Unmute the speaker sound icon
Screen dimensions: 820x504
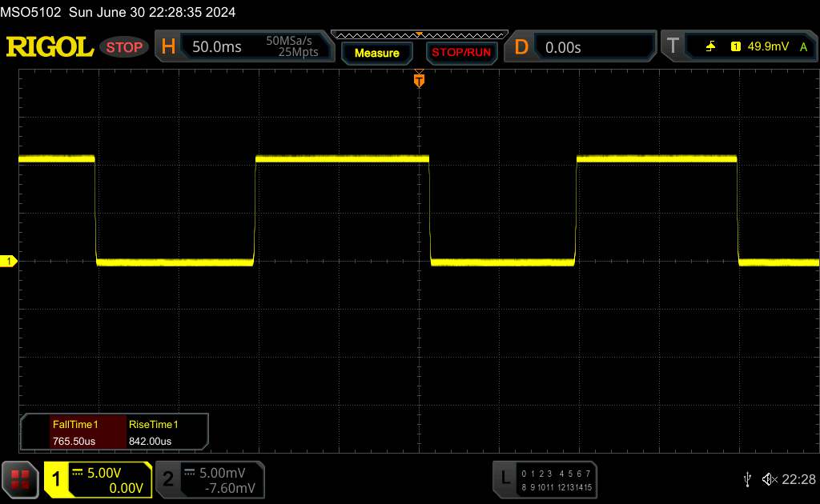coord(770,479)
